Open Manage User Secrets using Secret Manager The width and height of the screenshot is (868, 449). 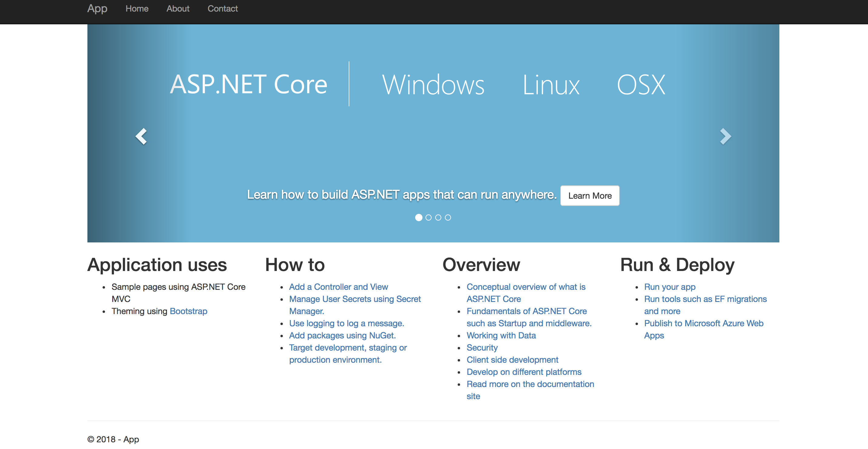[355, 305]
